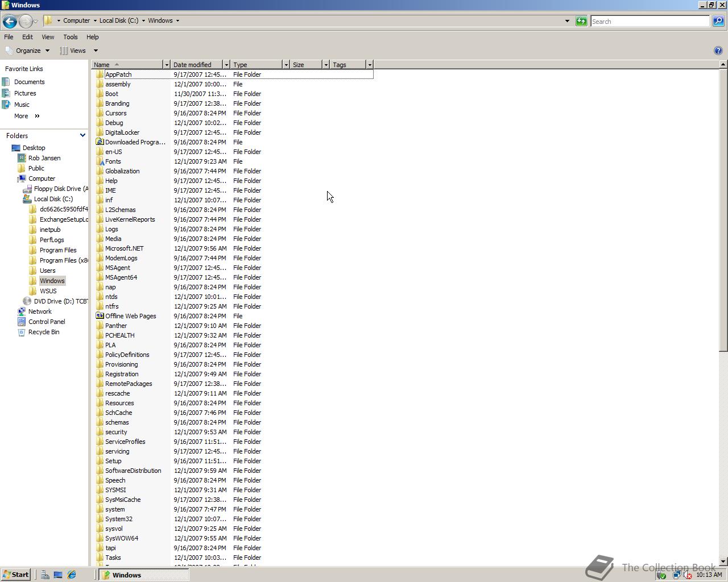Click the Help question mark icon
Viewport: 728px width, 582px height.
tap(718, 51)
